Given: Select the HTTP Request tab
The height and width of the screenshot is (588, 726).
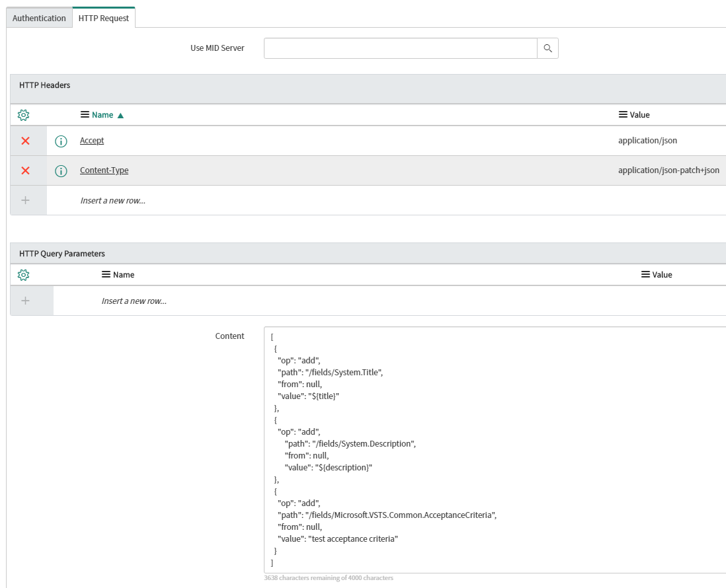Looking at the screenshot, I should [x=104, y=18].
